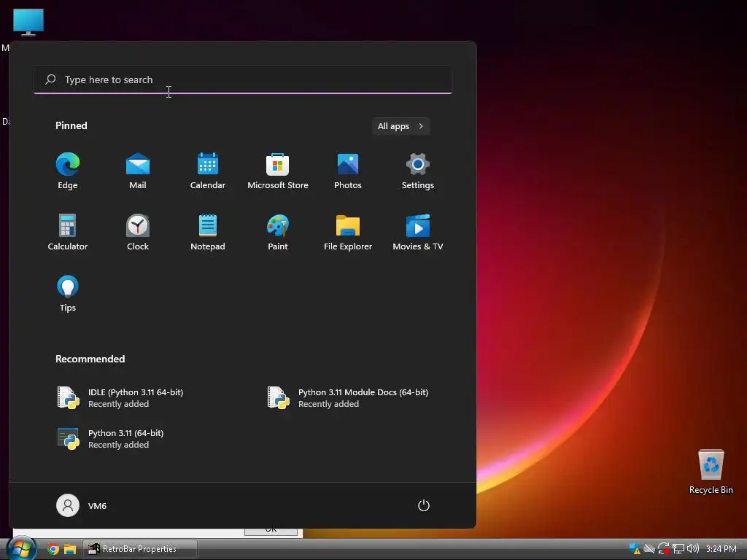
Task: Click the Windows Start orb on taskbar
Action: 21,548
